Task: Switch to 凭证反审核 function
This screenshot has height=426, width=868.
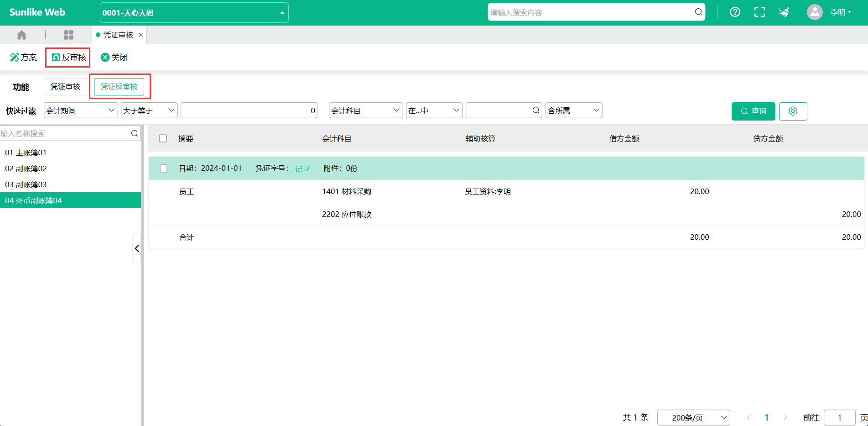Action: [119, 87]
